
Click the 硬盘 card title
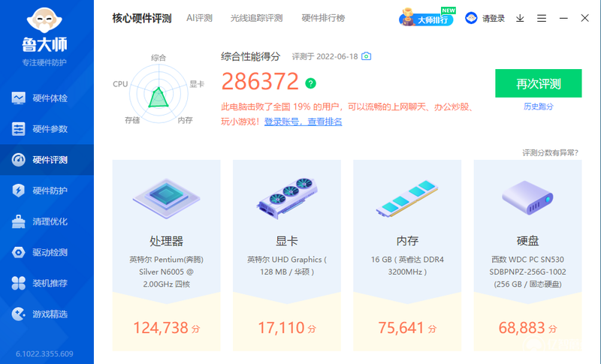(527, 241)
